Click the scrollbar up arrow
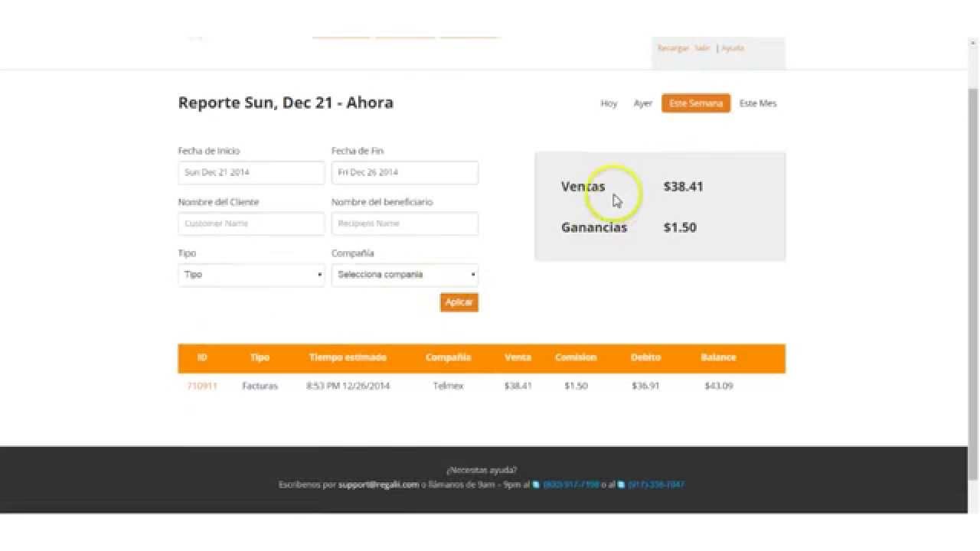 pyautogui.click(x=974, y=44)
